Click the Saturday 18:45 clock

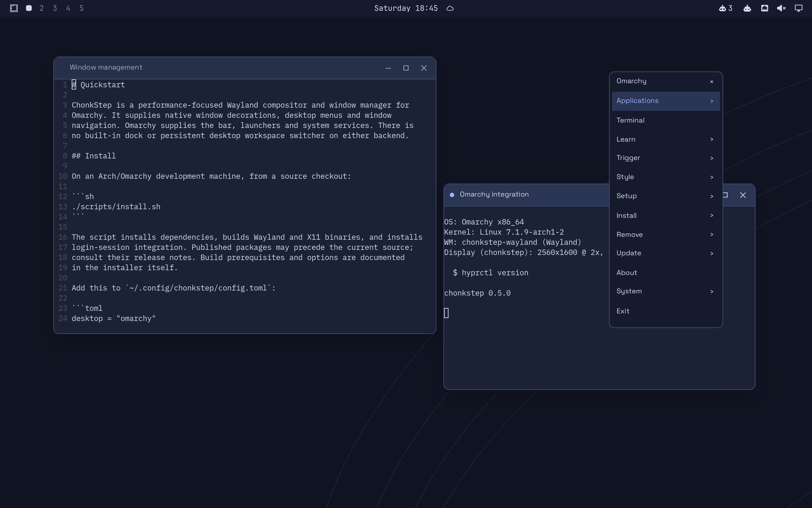click(x=406, y=8)
